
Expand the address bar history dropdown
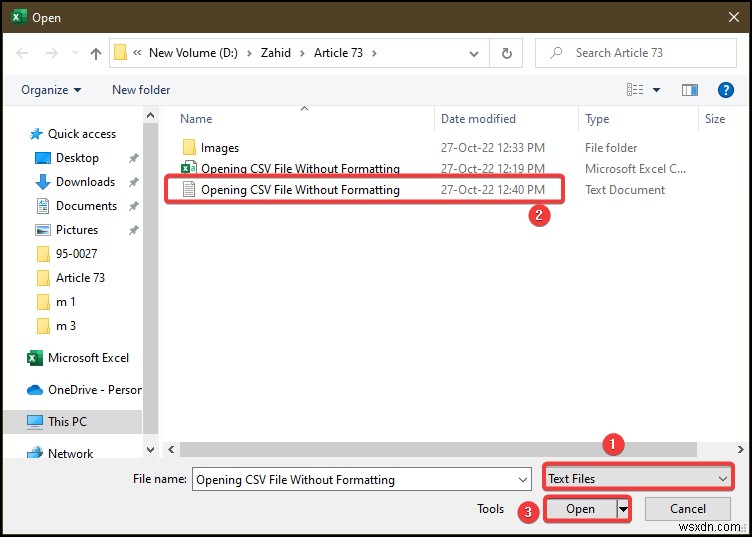tap(474, 53)
